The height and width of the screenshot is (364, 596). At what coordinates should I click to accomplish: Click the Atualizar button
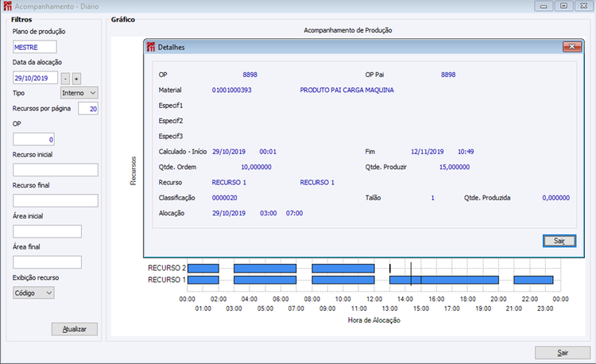pos(75,329)
